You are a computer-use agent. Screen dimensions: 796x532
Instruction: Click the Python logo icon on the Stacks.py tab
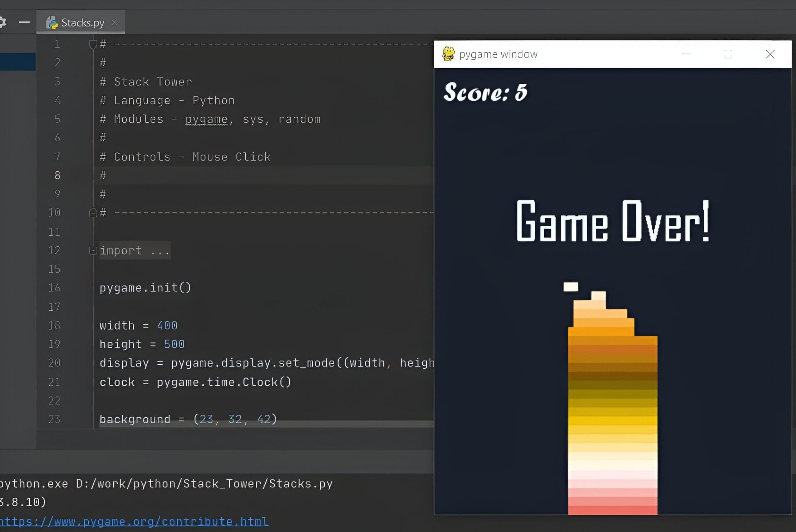pos(51,22)
